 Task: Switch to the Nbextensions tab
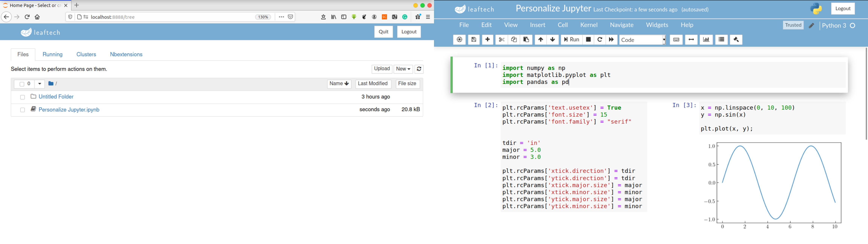point(126,55)
